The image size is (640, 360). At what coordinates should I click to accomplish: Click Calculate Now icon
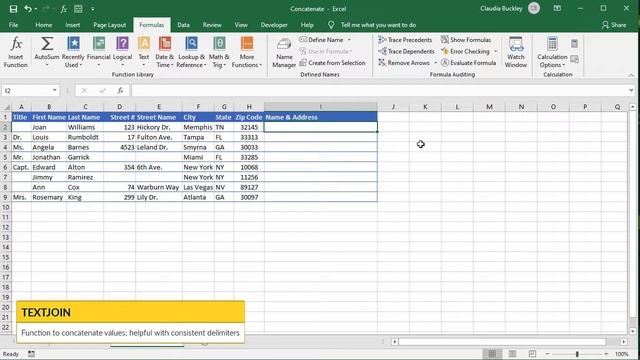pos(574,44)
